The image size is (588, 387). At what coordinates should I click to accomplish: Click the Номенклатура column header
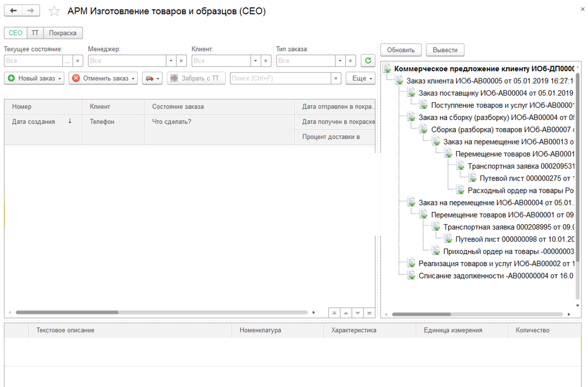[278, 330]
